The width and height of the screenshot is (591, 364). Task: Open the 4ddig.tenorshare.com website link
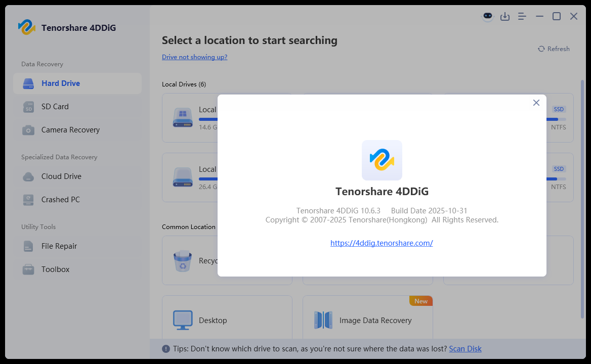coord(382,243)
